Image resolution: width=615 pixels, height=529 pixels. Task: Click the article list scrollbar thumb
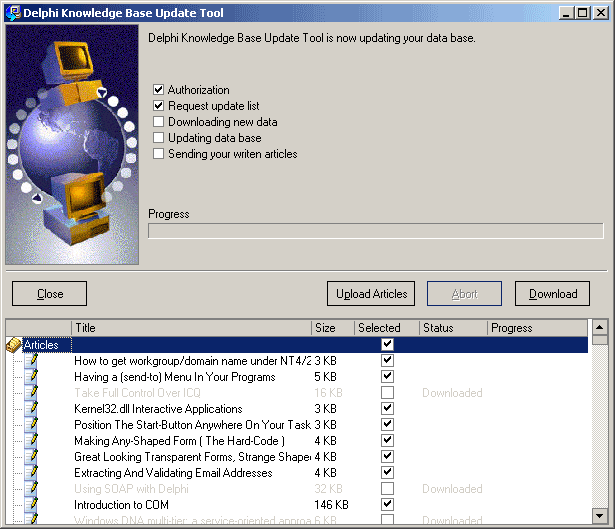click(x=600, y=340)
